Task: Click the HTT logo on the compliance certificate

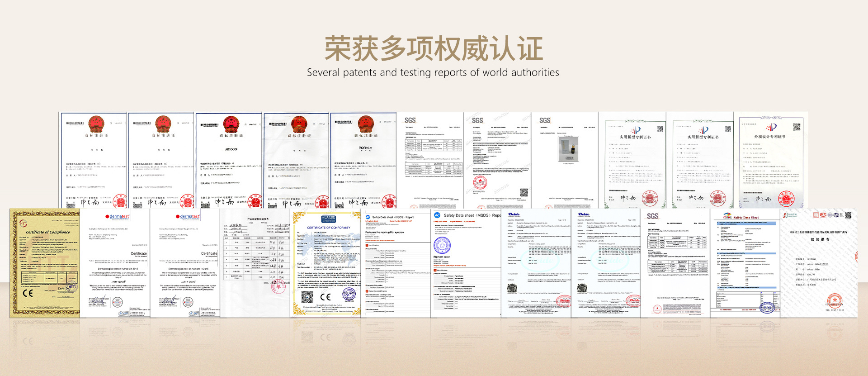Action: point(23,223)
